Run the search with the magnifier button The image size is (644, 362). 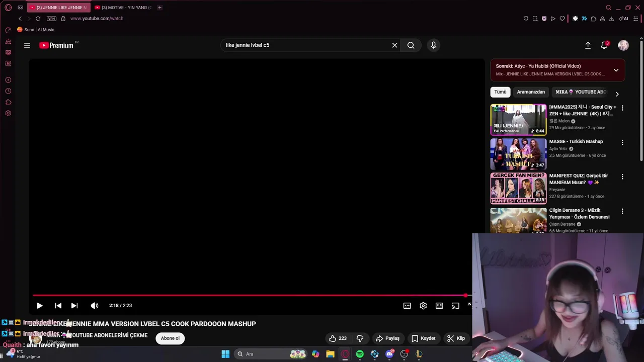point(411,45)
